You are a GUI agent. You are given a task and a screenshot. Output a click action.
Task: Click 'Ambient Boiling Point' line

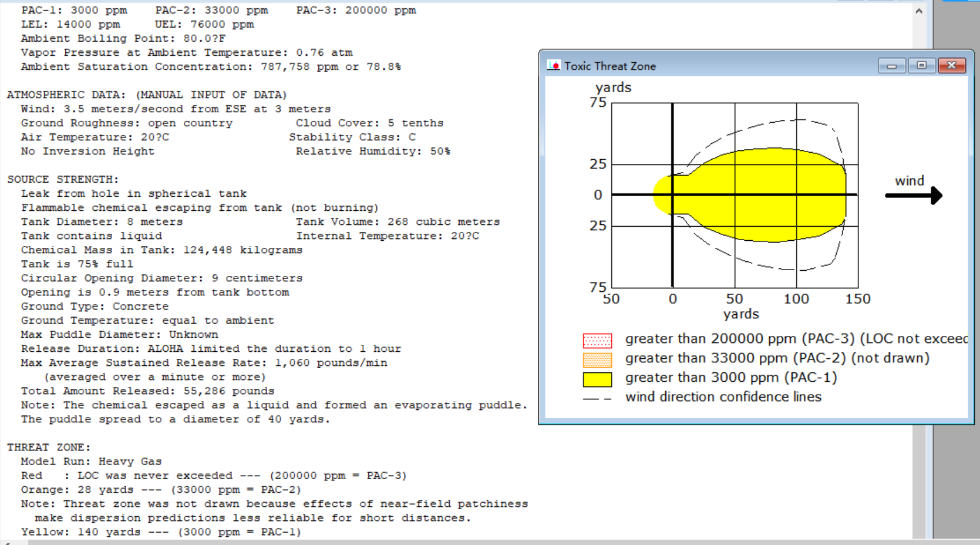click(x=123, y=39)
